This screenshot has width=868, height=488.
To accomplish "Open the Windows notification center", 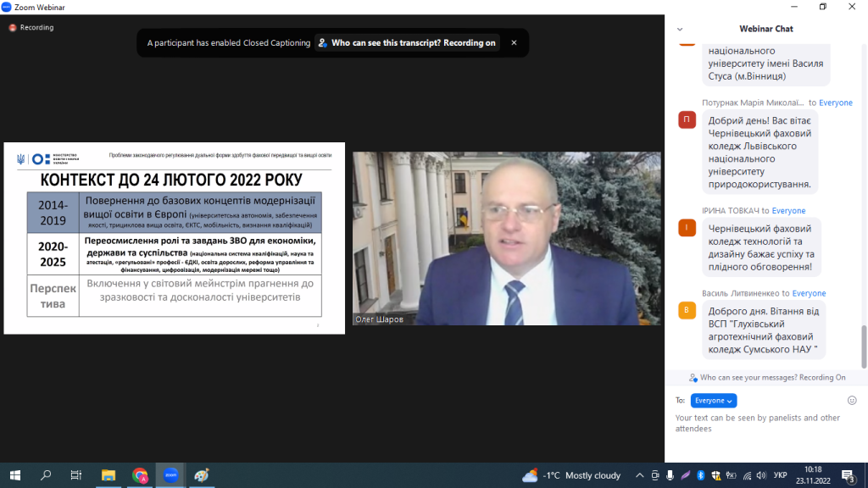I will pyautogui.click(x=847, y=475).
